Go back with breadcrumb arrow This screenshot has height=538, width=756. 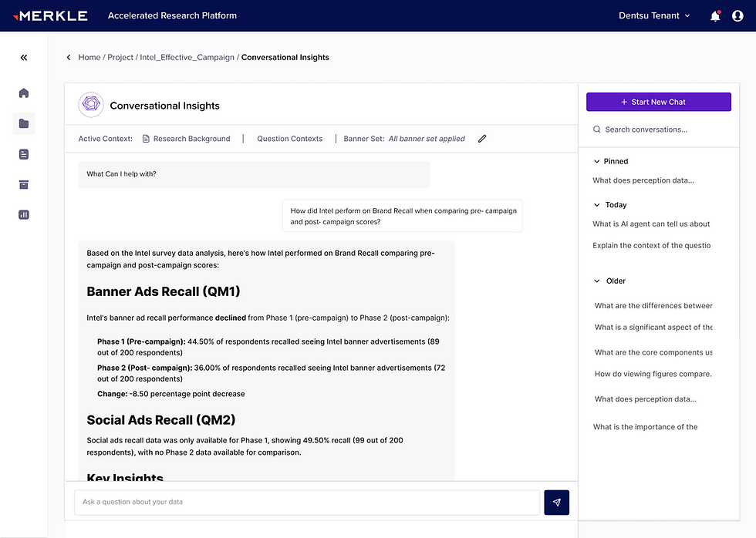69,57
